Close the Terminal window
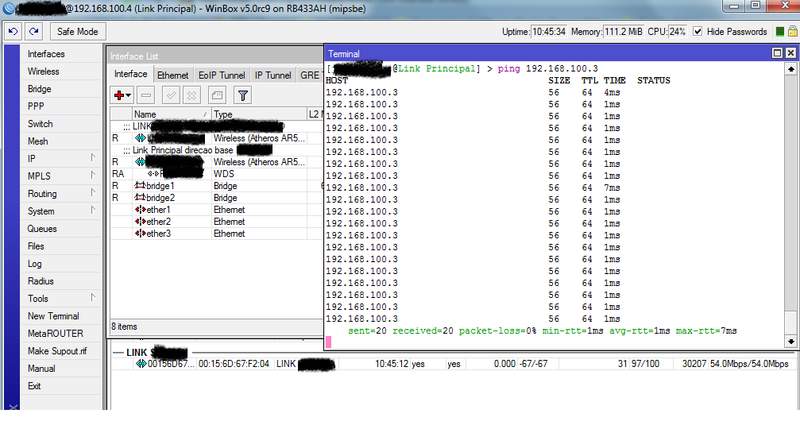This screenshot has width=800, height=429. point(790,53)
